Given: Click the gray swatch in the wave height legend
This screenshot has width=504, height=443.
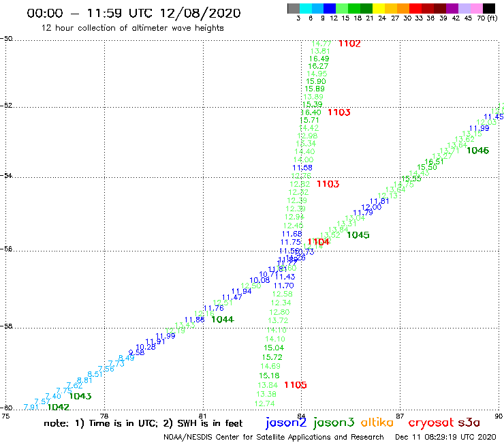Looking at the screenshot, I should tap(294, 8).
